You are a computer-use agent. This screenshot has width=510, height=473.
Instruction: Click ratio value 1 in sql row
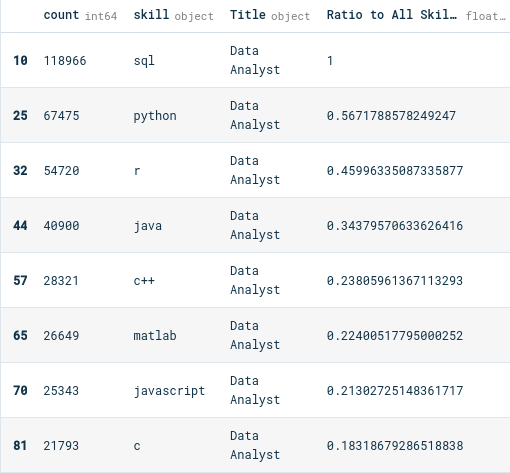pyautogui.click(x=330, y=61)
